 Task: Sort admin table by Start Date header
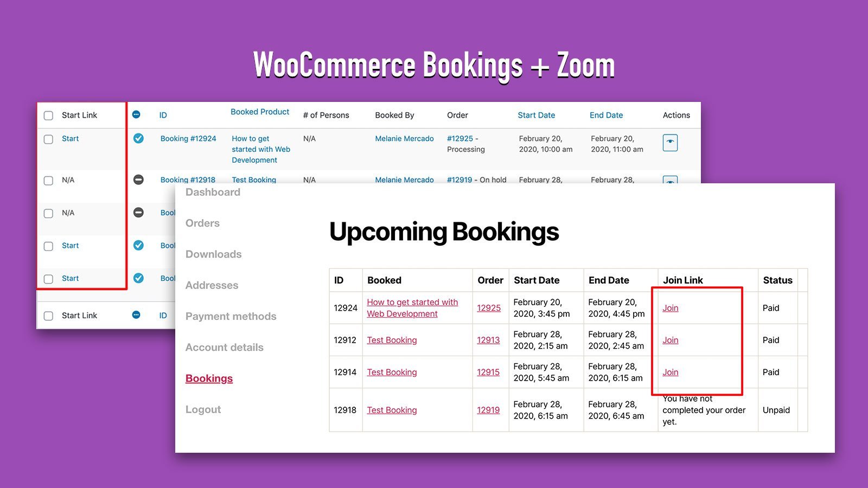[x=536, y=115]
